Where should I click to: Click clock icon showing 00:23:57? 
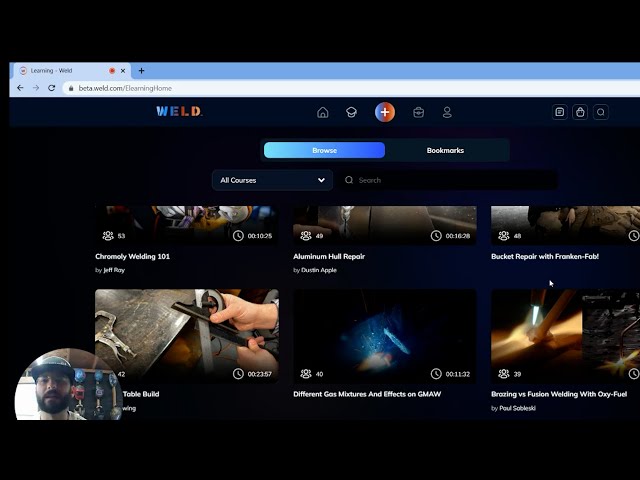[x=238, y=373]
